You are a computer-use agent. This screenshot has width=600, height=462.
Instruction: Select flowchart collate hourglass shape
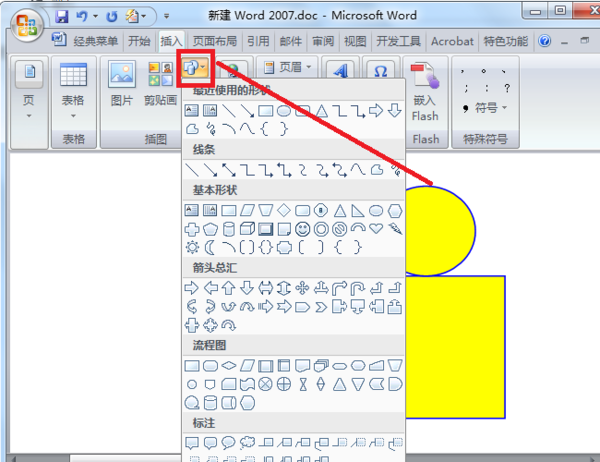[x=303, y=384]
